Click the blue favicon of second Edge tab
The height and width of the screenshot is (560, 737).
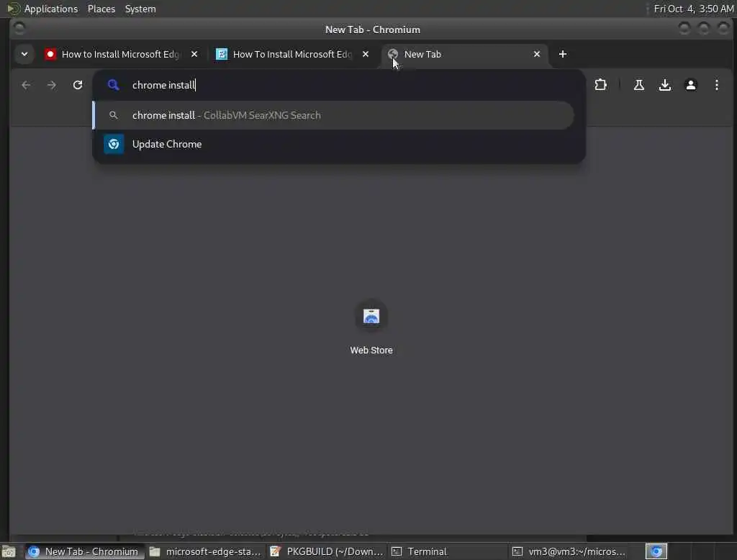[222, 54]
